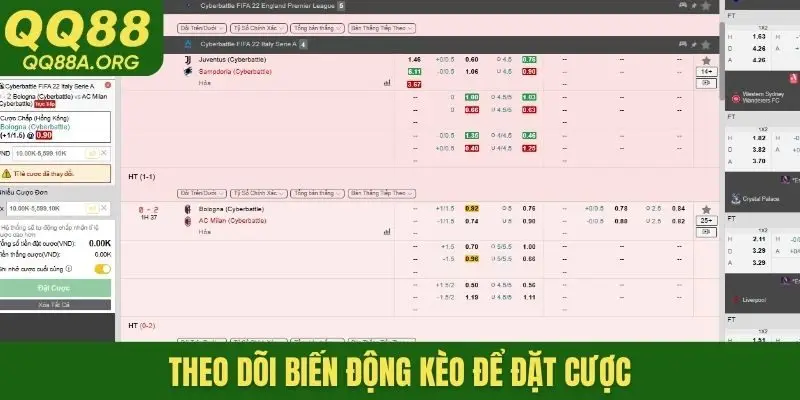Open Bàn Thắng Tiếp Theo dropdown under Premier League

pos(382,28)
